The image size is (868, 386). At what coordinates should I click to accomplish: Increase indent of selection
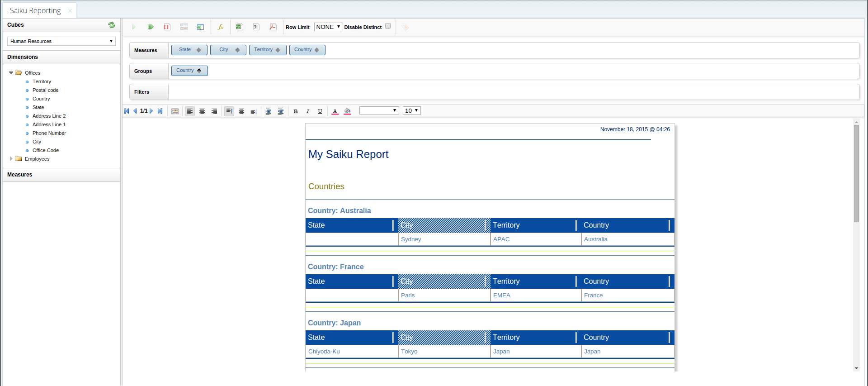point(269,111)
